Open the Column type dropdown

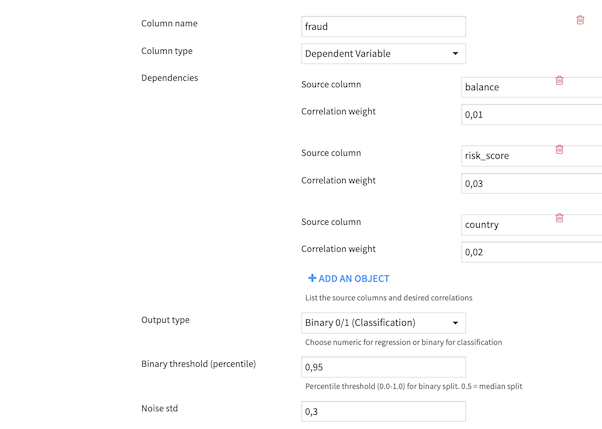383,54
